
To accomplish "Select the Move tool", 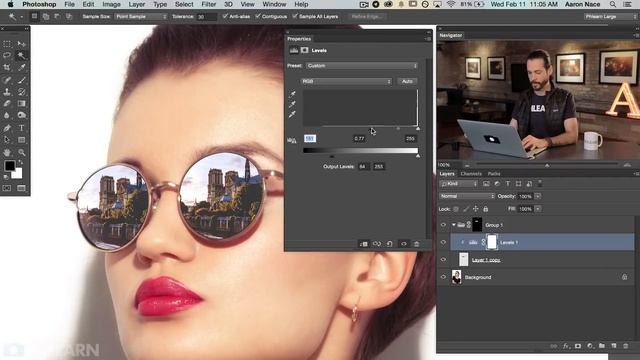I will click(21, 44).
